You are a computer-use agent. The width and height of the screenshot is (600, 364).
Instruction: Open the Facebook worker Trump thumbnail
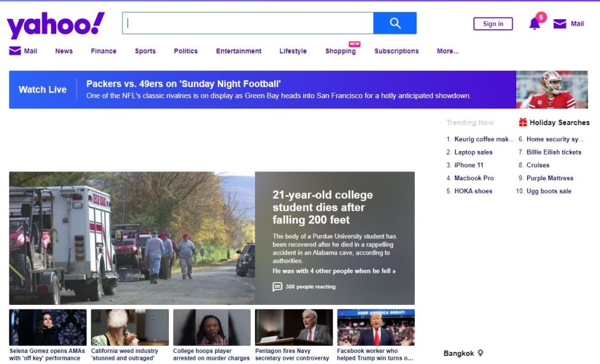tap(376, 327)
